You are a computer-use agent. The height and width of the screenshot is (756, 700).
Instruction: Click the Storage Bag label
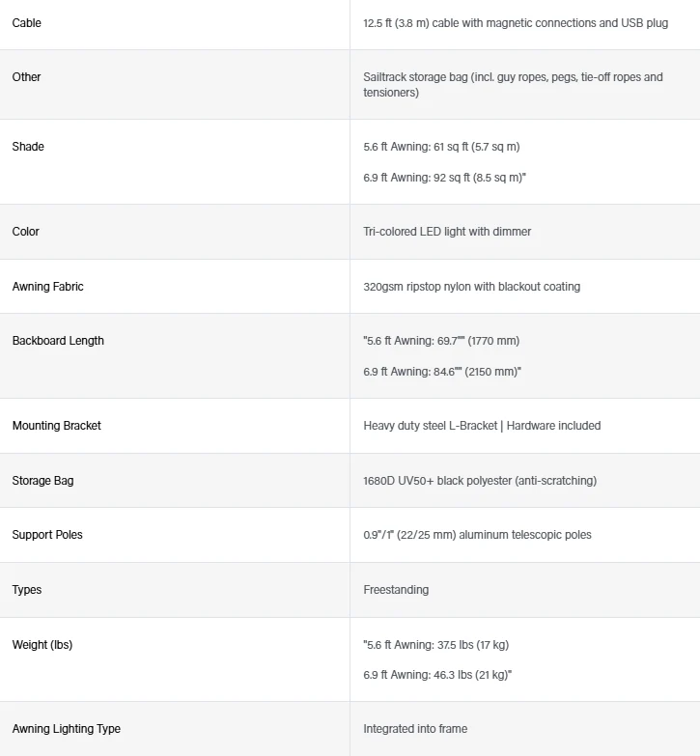42,481
